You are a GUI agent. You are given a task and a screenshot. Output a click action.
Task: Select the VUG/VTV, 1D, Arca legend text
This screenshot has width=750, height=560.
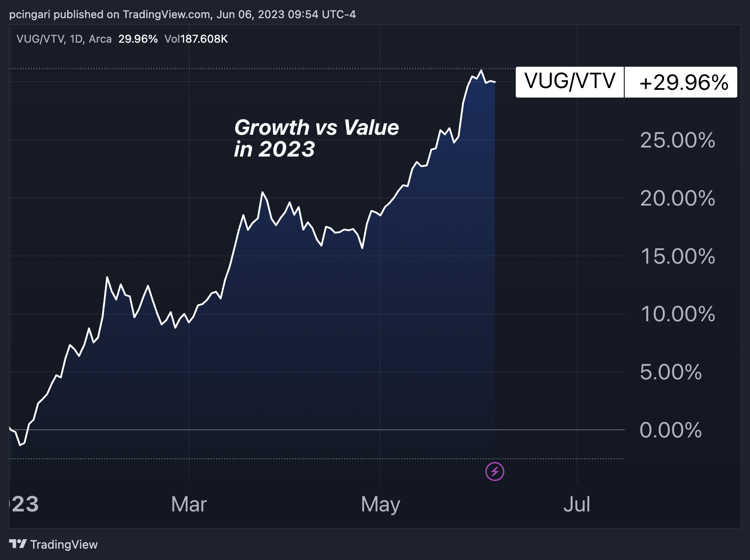pos(64,39)
